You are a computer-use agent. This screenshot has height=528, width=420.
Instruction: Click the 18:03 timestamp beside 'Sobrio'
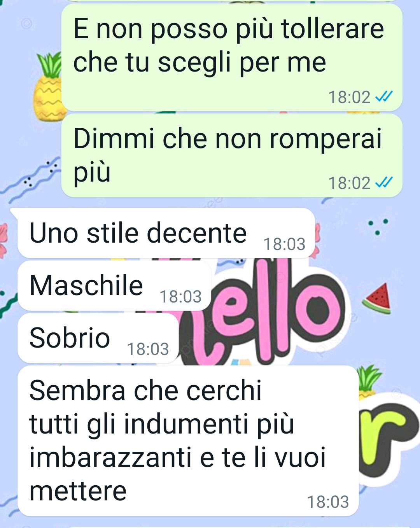click(x=148, y=349)
